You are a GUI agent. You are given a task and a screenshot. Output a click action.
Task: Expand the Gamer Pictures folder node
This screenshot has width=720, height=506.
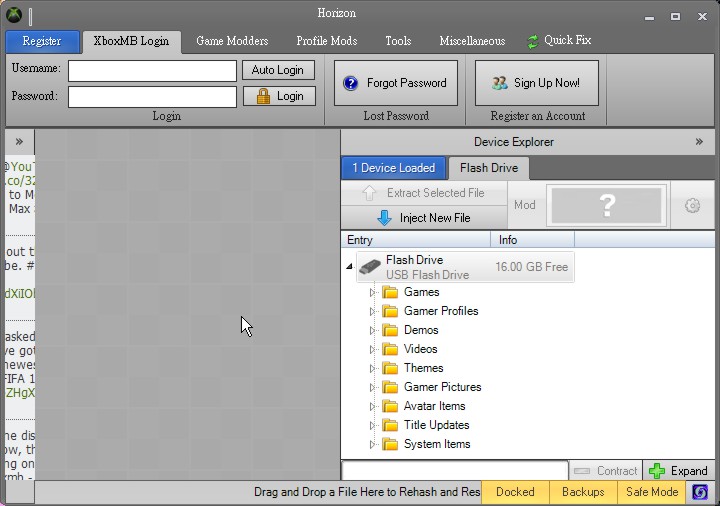pyautogui.click(x=372, y=388)
